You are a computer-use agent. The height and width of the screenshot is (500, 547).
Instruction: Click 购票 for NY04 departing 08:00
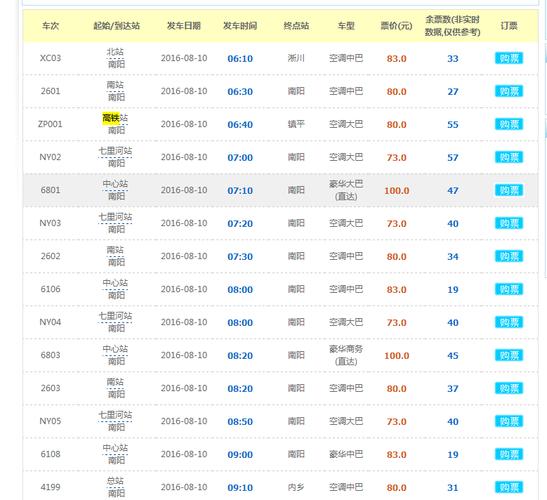click(x=509, y=322)
